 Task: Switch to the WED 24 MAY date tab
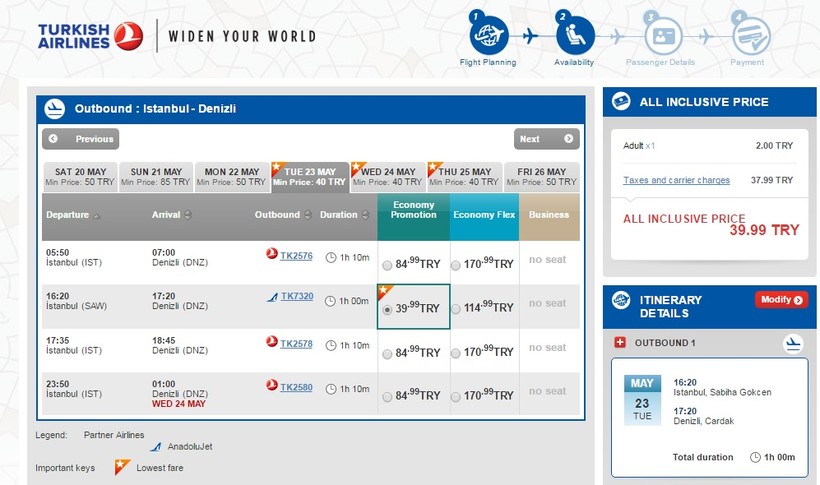click(x=388, y=177)
